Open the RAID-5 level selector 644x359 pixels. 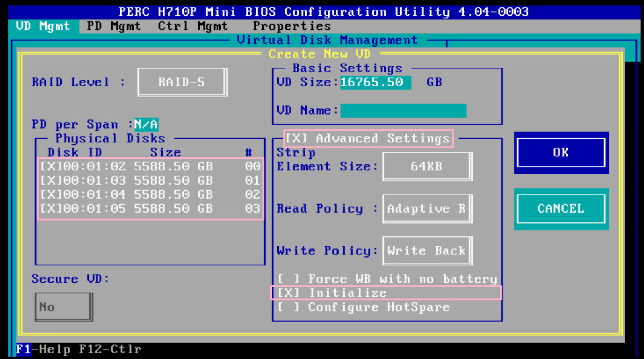182,82
